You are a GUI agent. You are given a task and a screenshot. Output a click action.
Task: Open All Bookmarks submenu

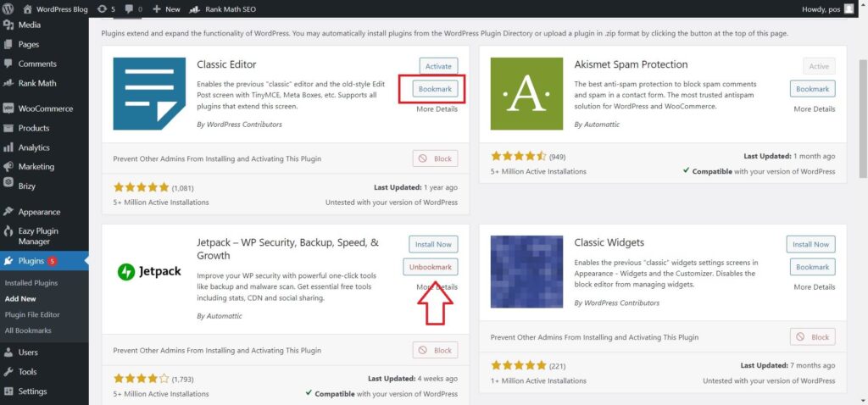click(x=28, y=330)
